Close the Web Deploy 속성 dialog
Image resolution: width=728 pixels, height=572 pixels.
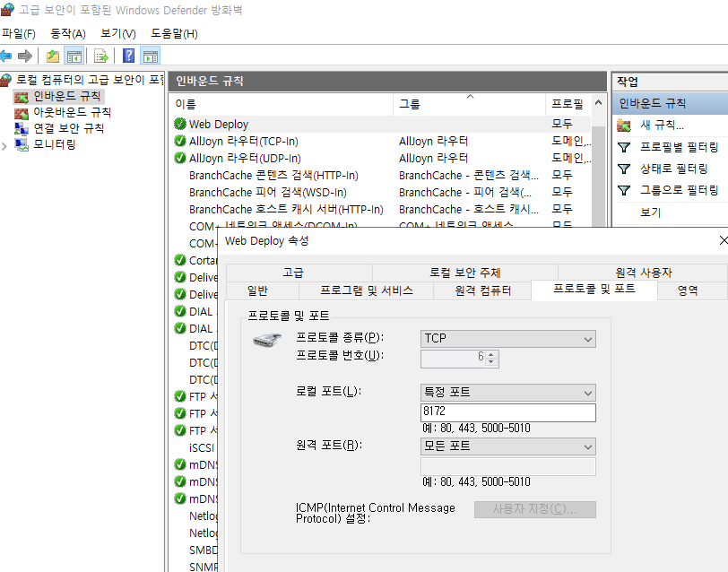pyautogui.click(x=723, y=240)
